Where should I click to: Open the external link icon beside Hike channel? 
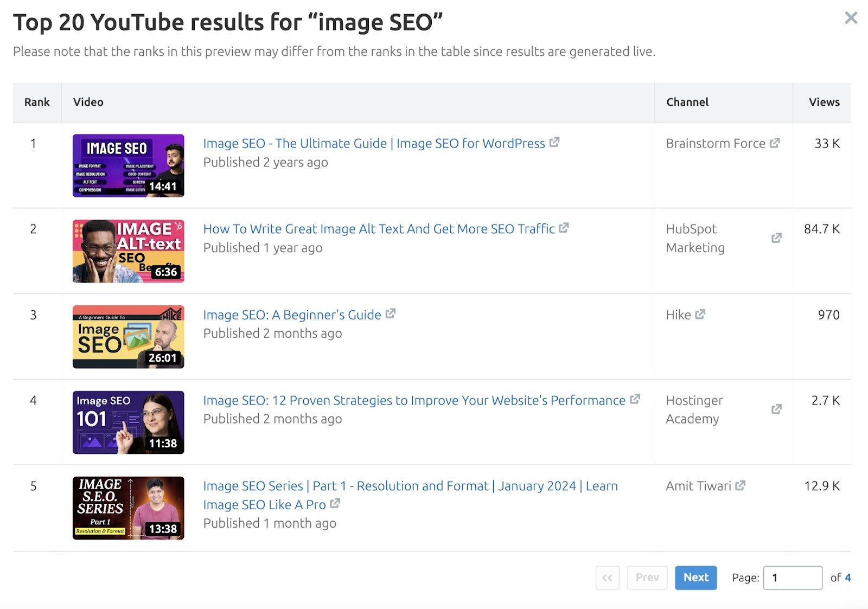click(700, 314)
